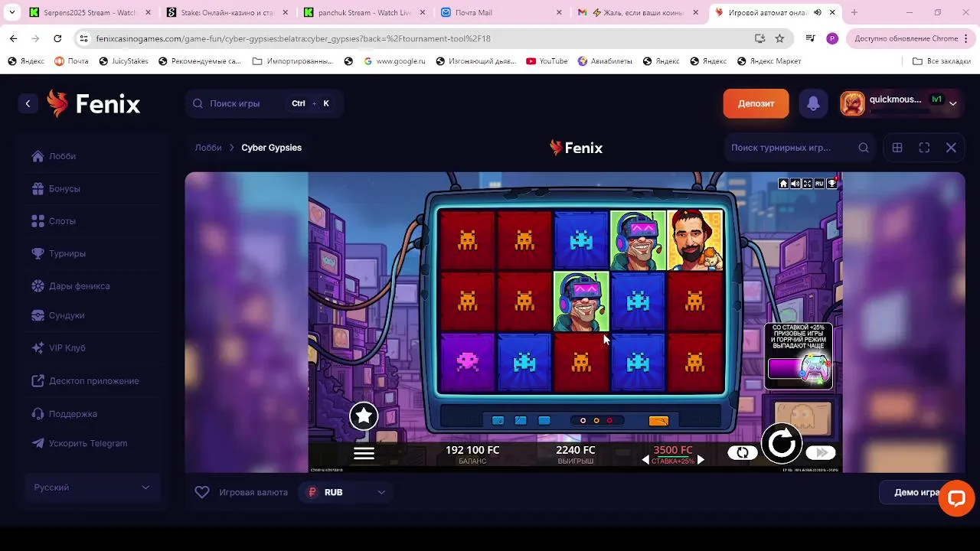This screenshot has width=980, height=551.
Task: Open Chrome media controls icon
Action: [810, 38]
